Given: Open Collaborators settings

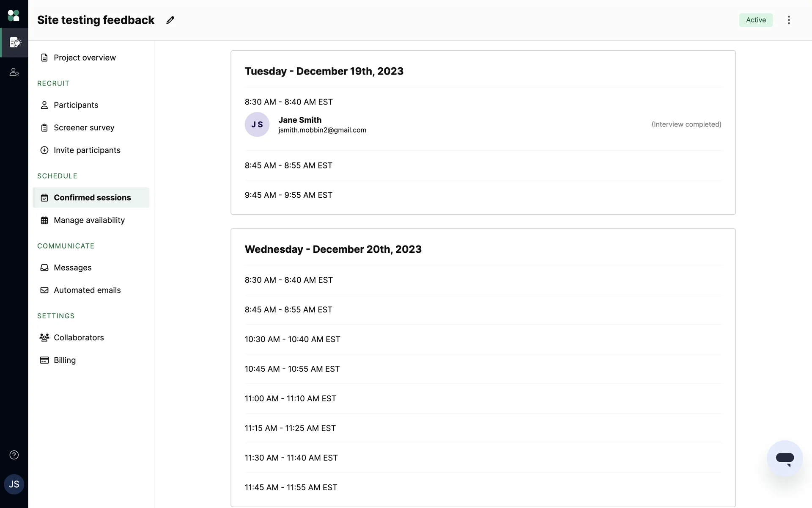Looking at the screenshot, I should [79, 337].
